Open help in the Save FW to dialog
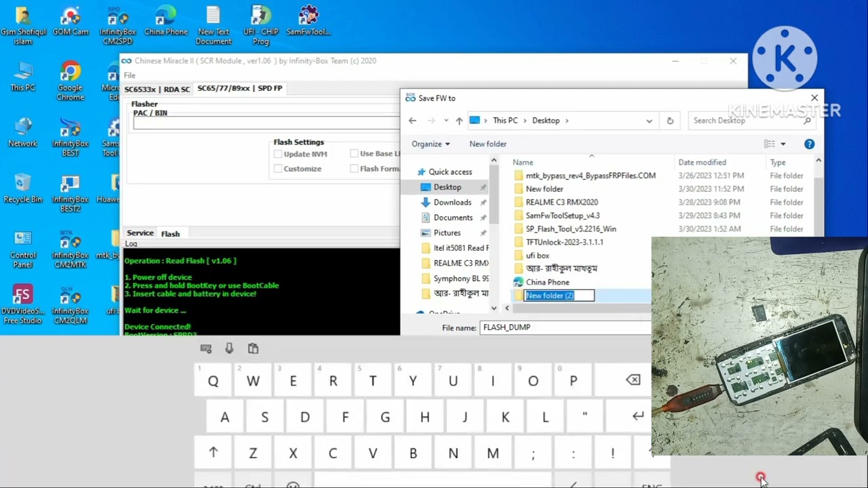This screenshot has height=488, width=868. pyautogui.click(x=809, y=144)
